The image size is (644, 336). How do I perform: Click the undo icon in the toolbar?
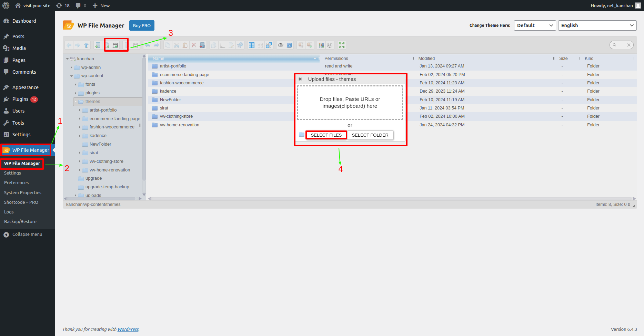[x=148, y=45]
